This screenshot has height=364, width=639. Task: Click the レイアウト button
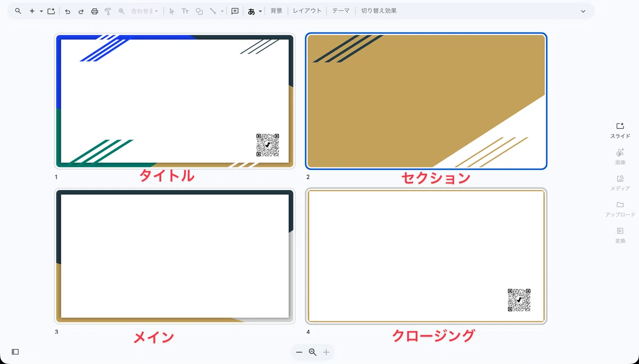point(307,11)
